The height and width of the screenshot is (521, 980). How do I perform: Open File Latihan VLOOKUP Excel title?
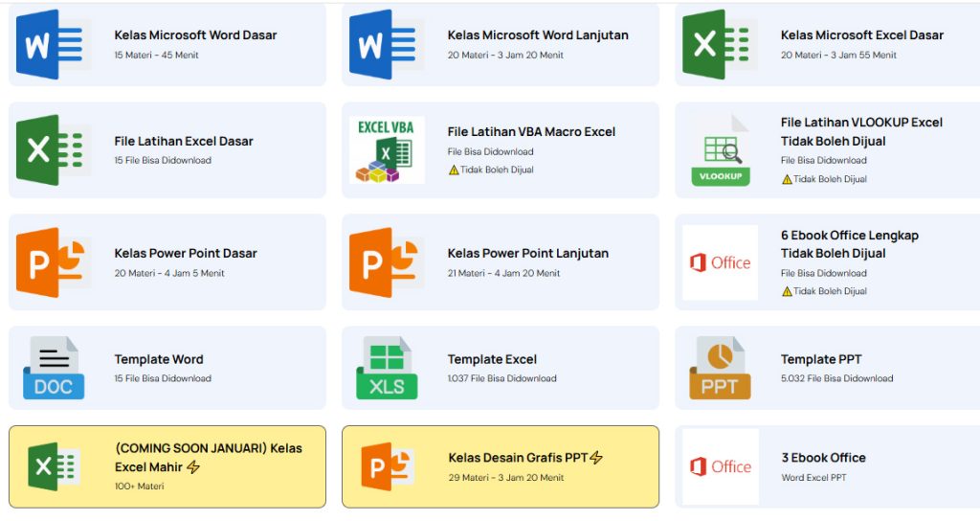tap(861, 132)
